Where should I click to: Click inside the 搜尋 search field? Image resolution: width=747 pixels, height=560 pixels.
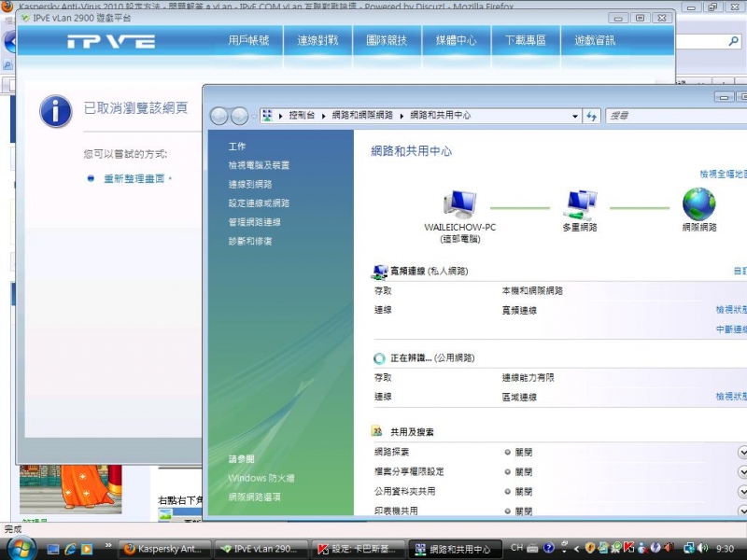coord(672,116)
